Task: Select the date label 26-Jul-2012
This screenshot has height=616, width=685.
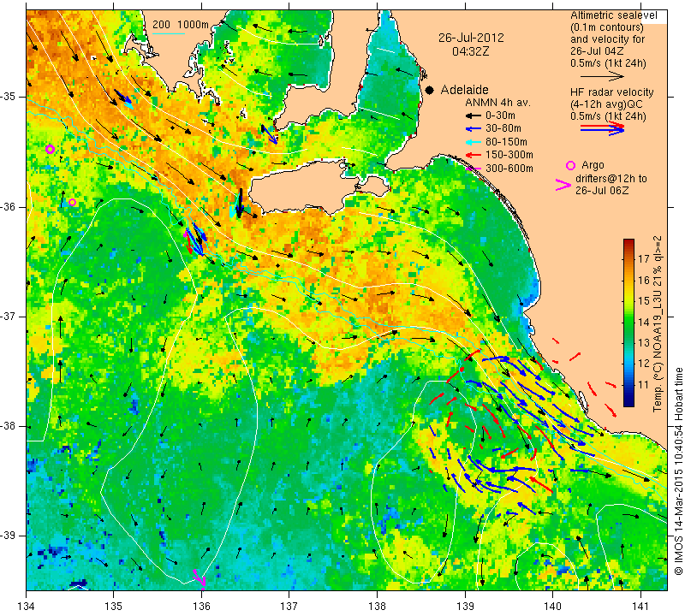Action: (x=471, y=38)
